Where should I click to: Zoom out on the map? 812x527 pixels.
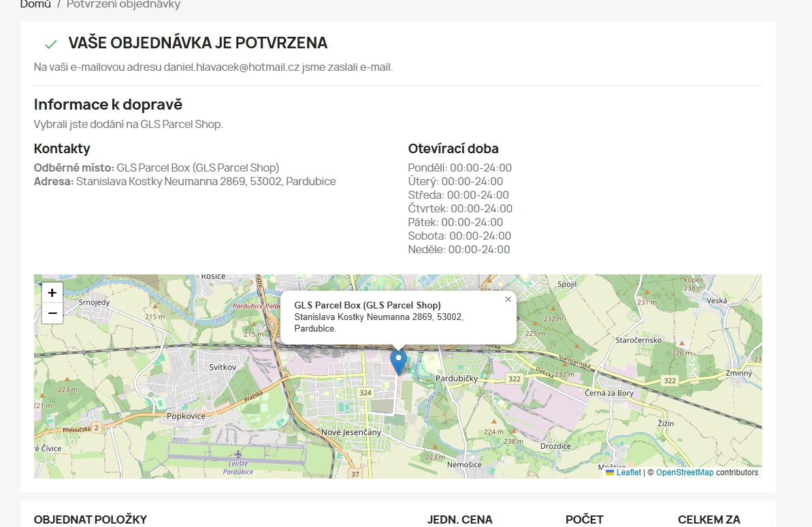52,313
